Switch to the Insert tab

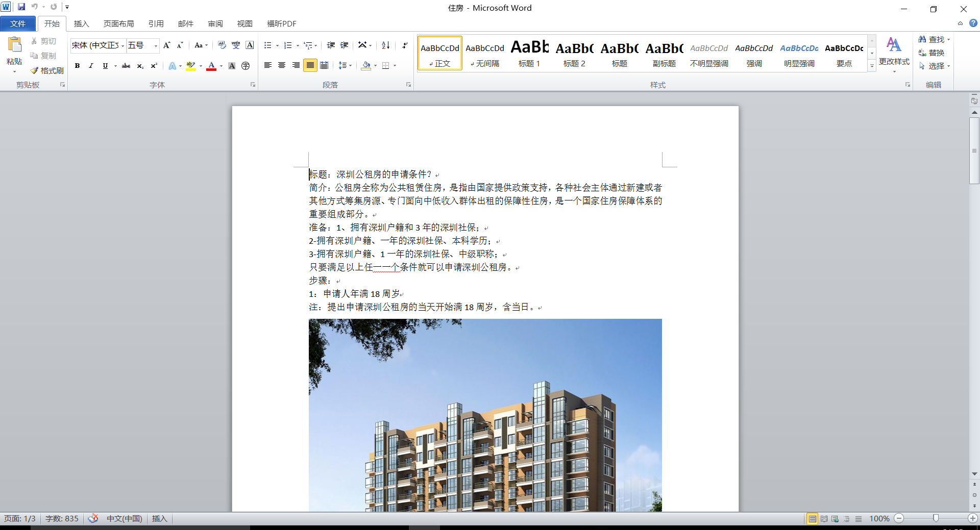point(82,23)
